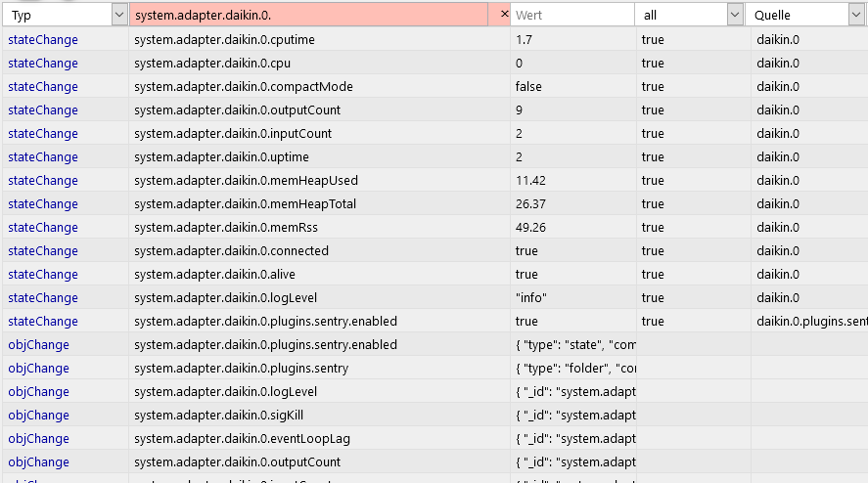Click objChange type in eventLoopLag row

tap(39, 439)
